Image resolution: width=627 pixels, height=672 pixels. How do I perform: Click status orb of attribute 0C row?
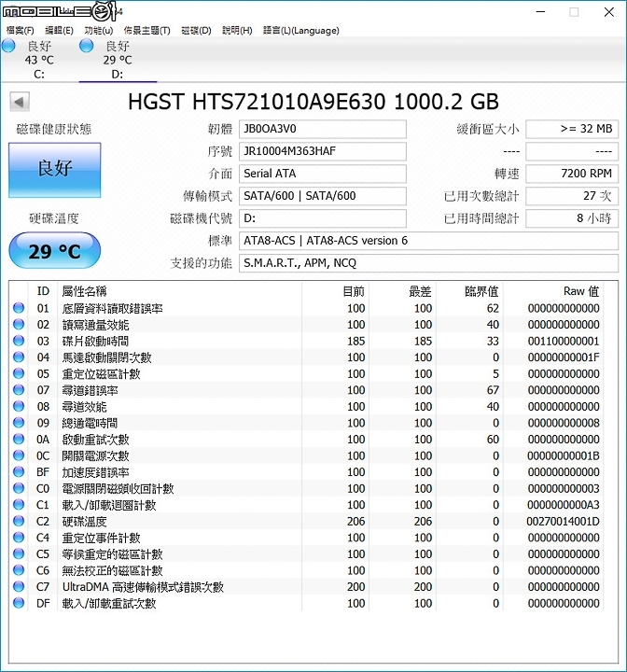point(19,455)
